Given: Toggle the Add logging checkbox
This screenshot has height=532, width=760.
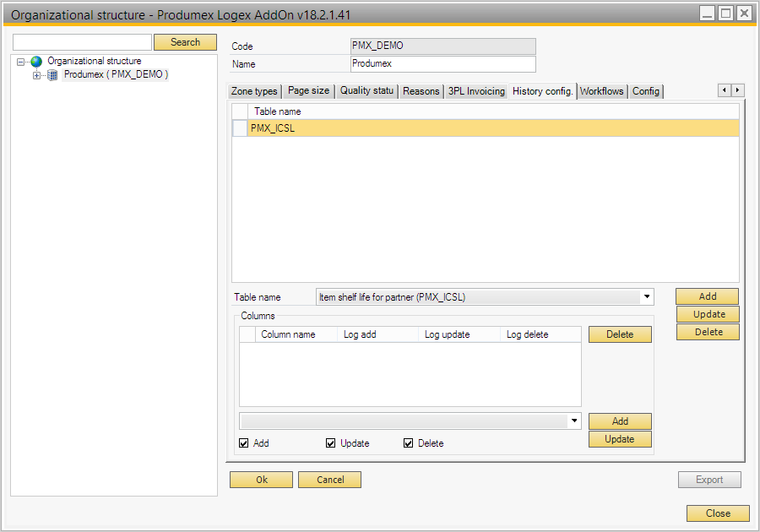Looking at the screenshot, I should [x=244, y=443].
